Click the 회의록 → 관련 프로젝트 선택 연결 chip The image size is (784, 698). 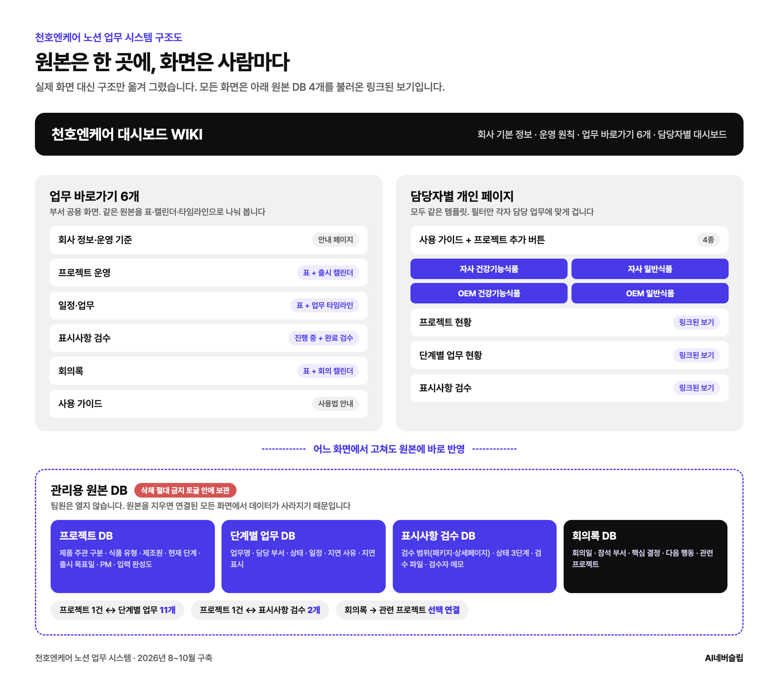click(402, 610)
